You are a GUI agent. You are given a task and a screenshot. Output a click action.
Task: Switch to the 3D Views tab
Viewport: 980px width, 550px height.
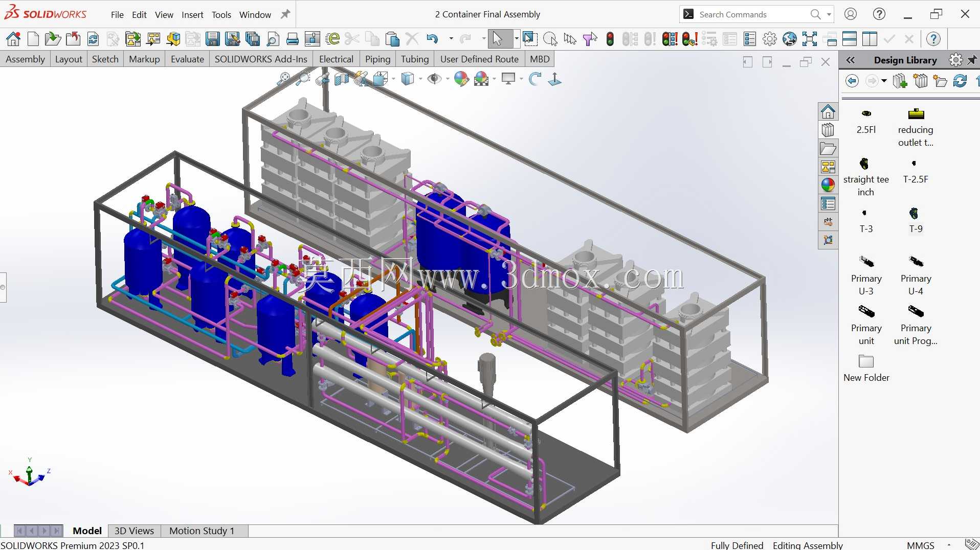[x=134, y=531]
